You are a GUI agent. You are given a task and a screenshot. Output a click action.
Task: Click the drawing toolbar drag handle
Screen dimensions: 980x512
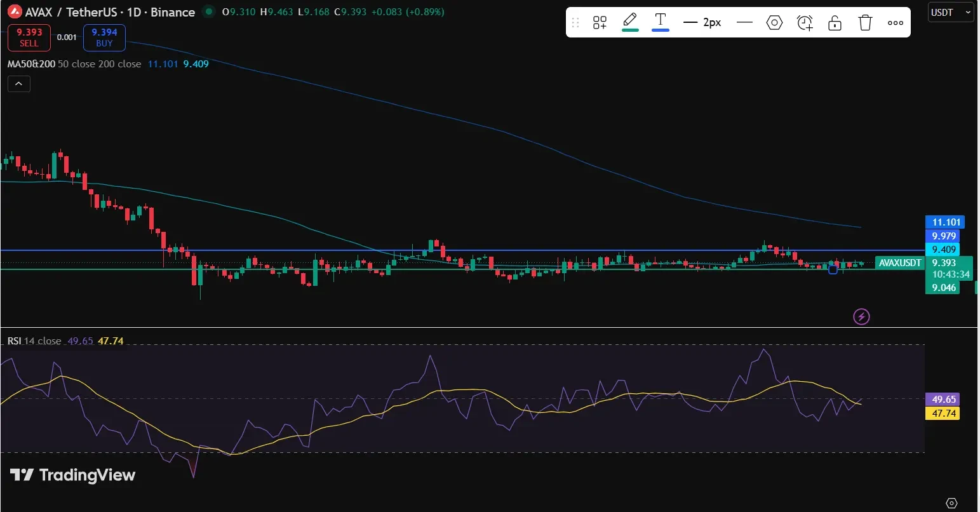pyautogui.click(x=575, y=23)
